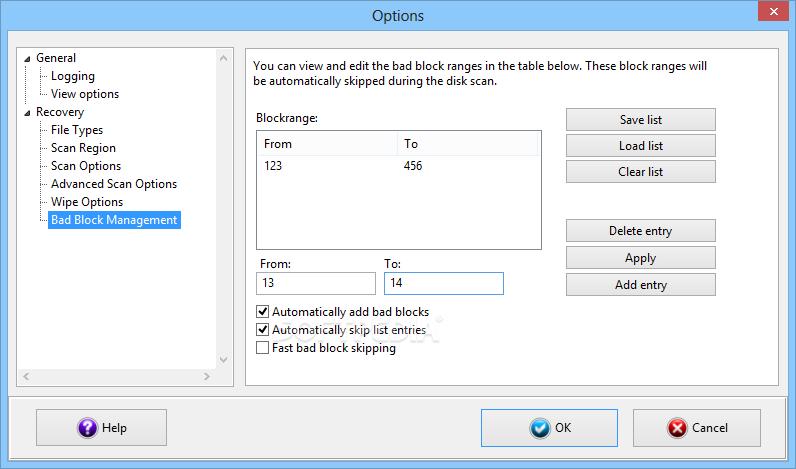The width and height of the screenshot is (796, 469).
Task: Click the Clear list button
Action: coord(641,172)
